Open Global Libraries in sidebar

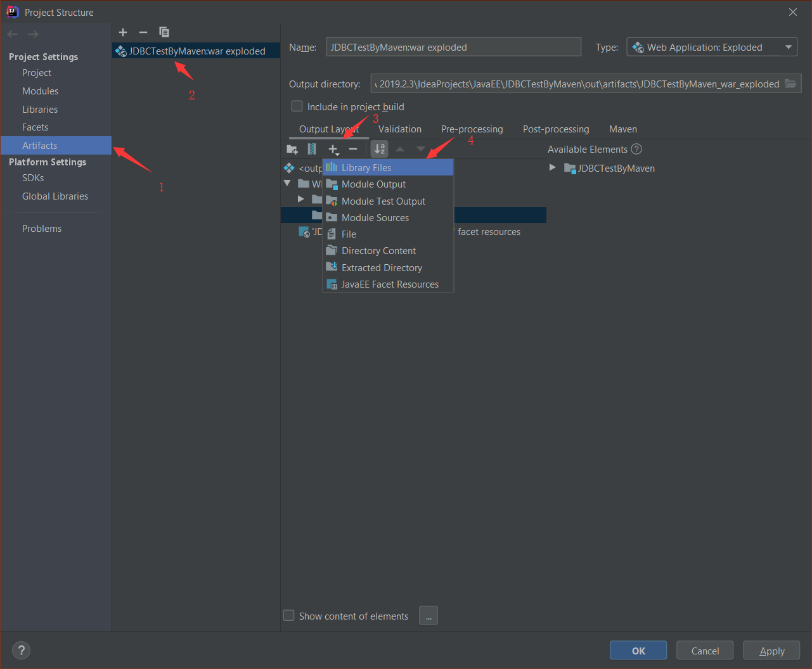tap(55, 196)
